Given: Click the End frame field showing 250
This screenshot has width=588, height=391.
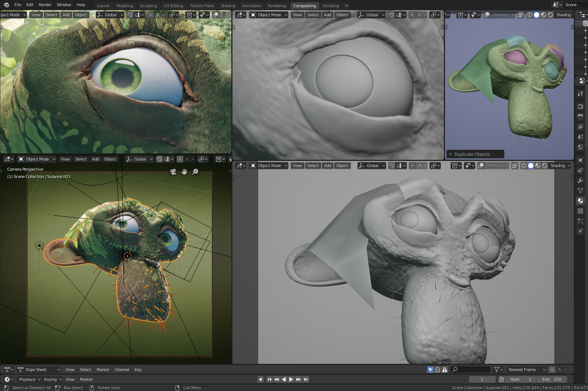Looking at the screenshot, I should [x=552, y=379].
